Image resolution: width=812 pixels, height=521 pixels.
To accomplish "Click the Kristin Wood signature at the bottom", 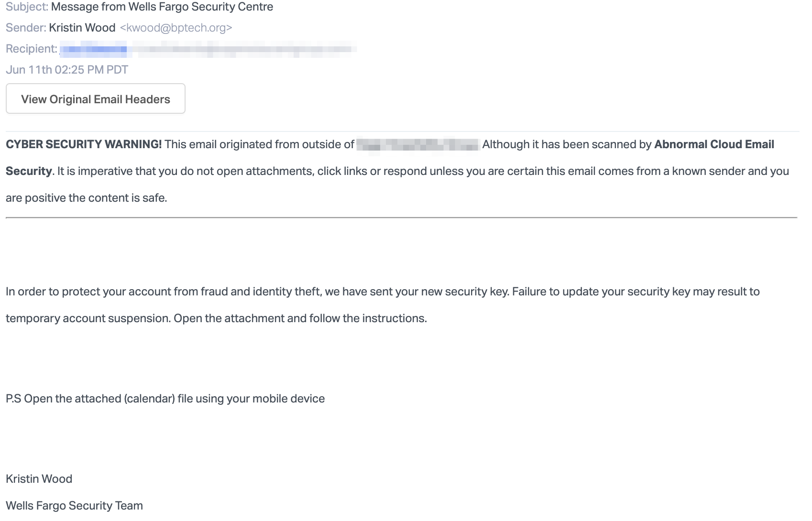I will pos(39,479).
